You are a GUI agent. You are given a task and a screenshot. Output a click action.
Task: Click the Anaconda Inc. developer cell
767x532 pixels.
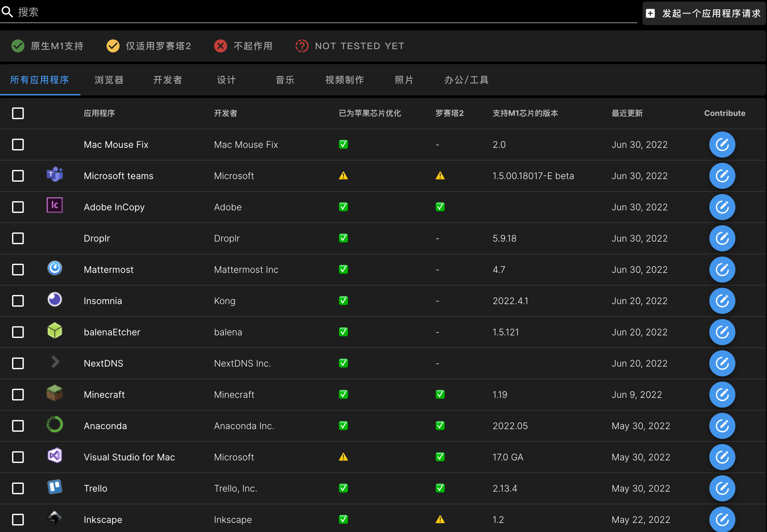244,426
